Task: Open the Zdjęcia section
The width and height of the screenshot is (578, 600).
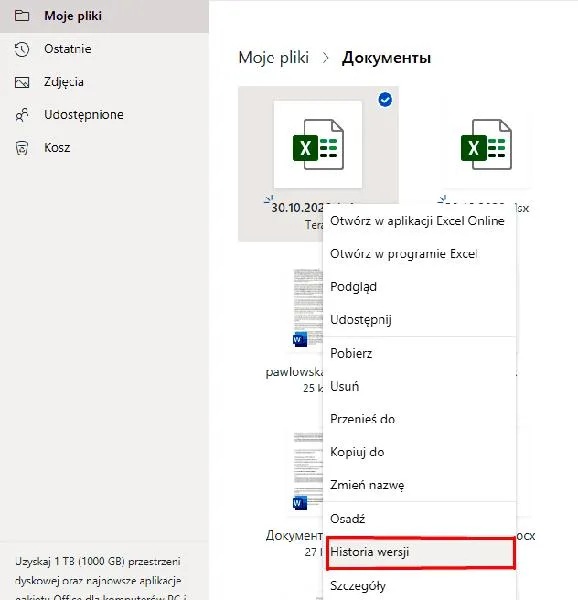Action: click(64, 82)
